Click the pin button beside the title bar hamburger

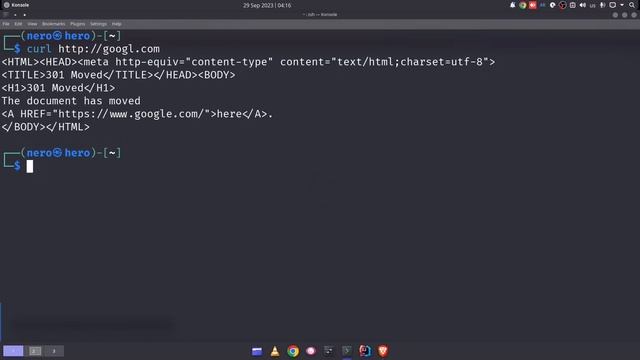[x=15, y=15]
